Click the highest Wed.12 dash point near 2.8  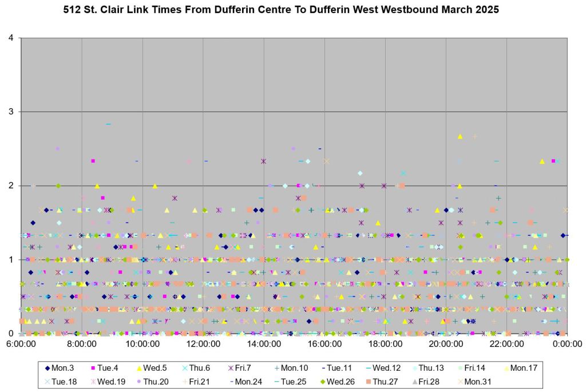tap(108, 124)
